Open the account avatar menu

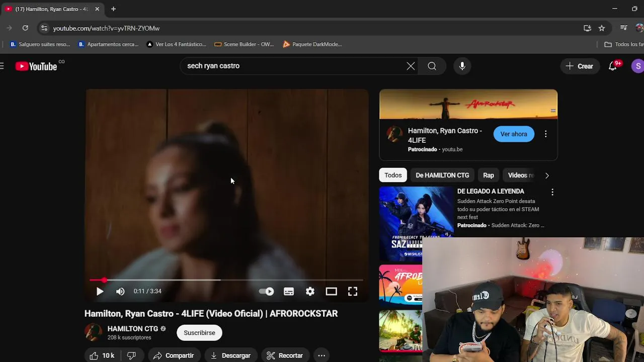click(638, 66)
